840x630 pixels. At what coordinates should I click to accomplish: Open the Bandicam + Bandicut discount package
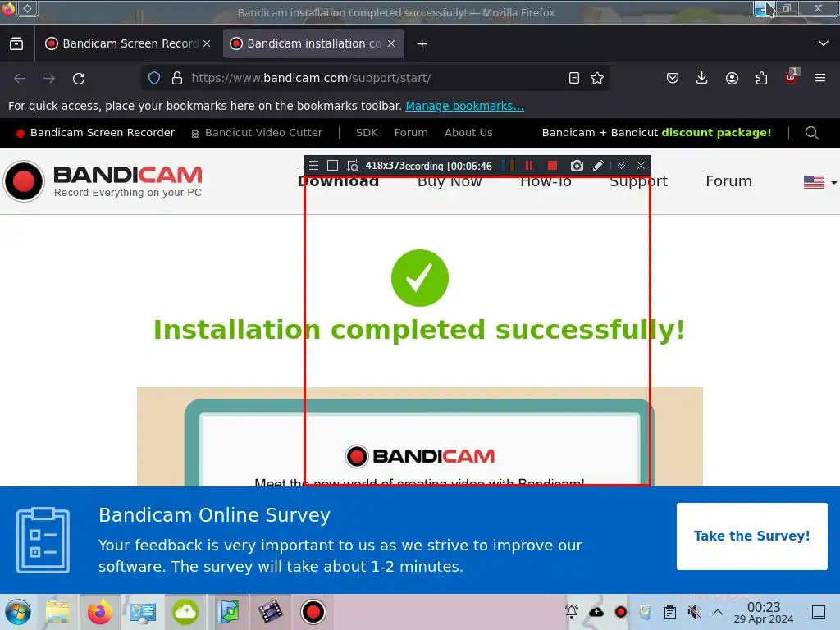656,133
